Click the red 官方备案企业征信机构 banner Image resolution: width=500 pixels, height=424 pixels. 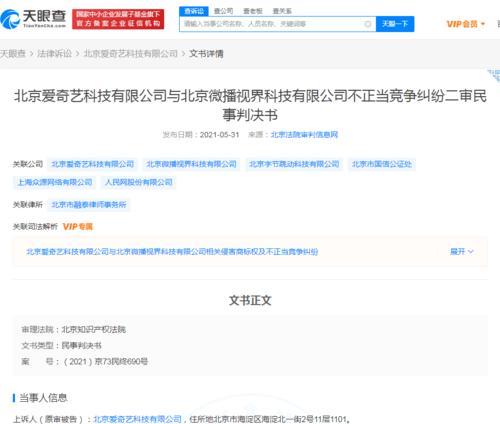(x=118, y=19)
